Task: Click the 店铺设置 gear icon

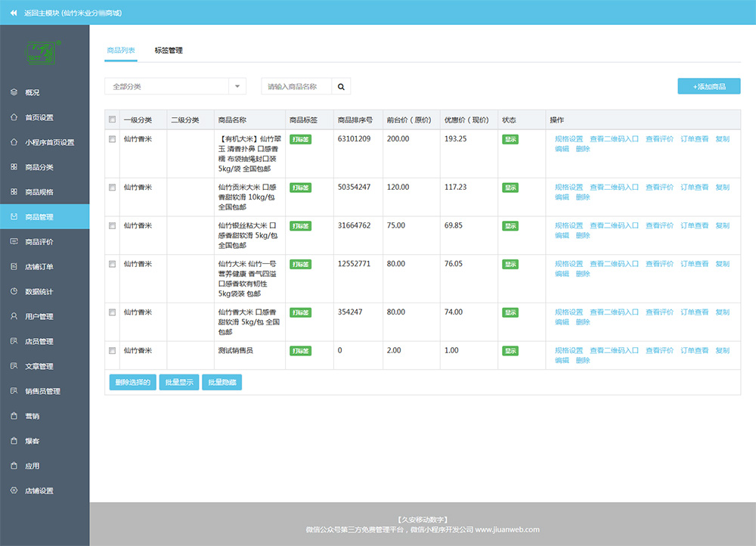Action: (x=14, y=491)
